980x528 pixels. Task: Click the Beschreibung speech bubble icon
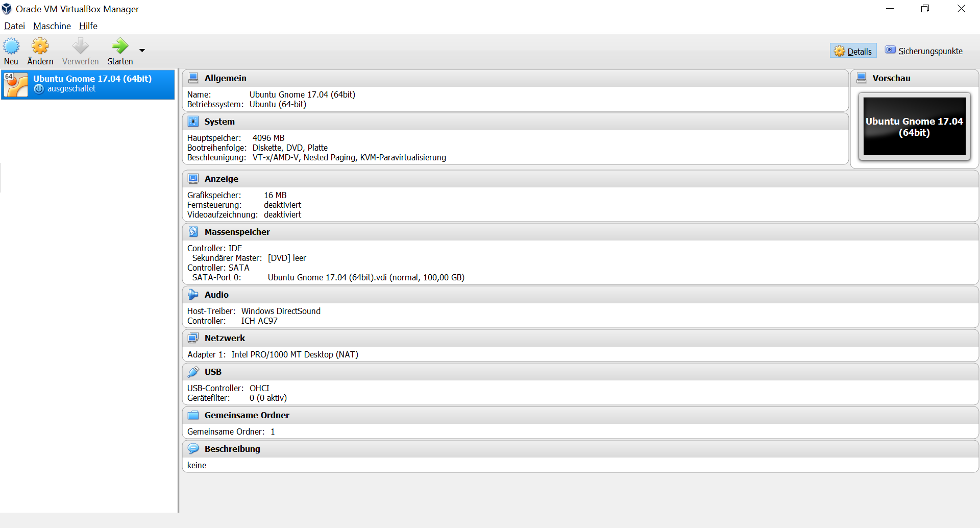coord(193,449)
